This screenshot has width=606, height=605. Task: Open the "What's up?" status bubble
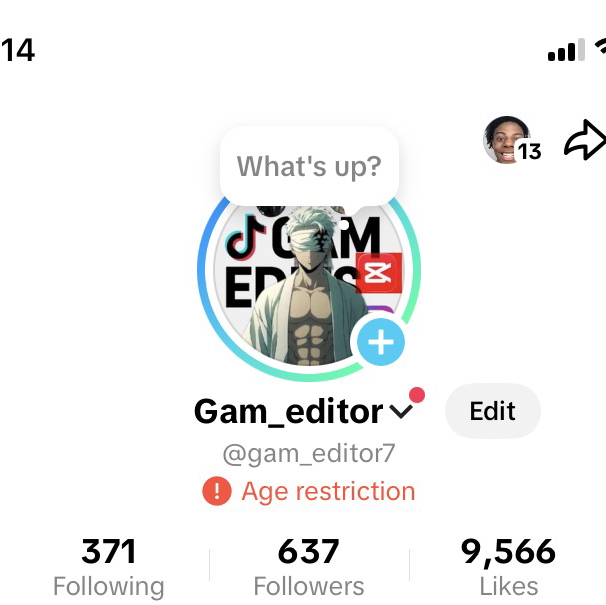tap(309, 166)
